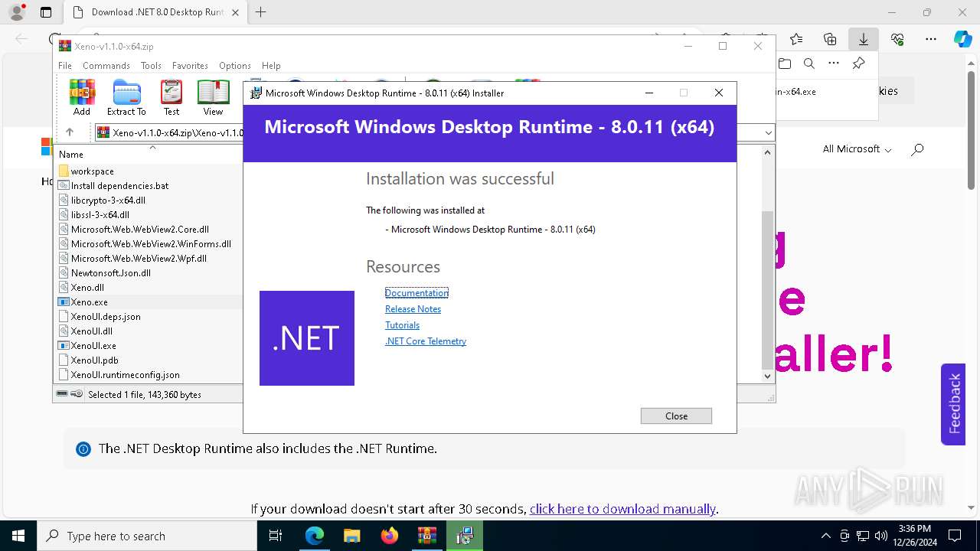Click the Add icon in WinRAR toolbar
Screen dimensions: 980x551
pos(82,97)
